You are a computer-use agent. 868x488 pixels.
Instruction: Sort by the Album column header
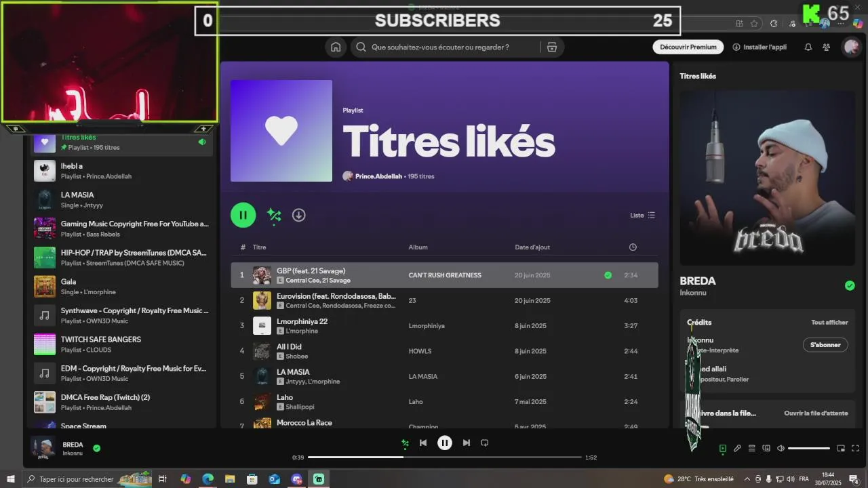(418, 247)
